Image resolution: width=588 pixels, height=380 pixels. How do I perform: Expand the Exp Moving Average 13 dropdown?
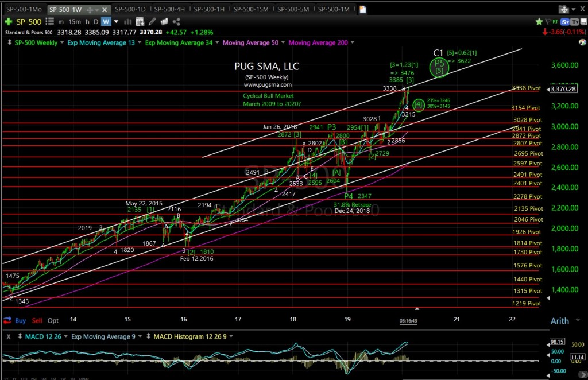[x=140, y=42]
